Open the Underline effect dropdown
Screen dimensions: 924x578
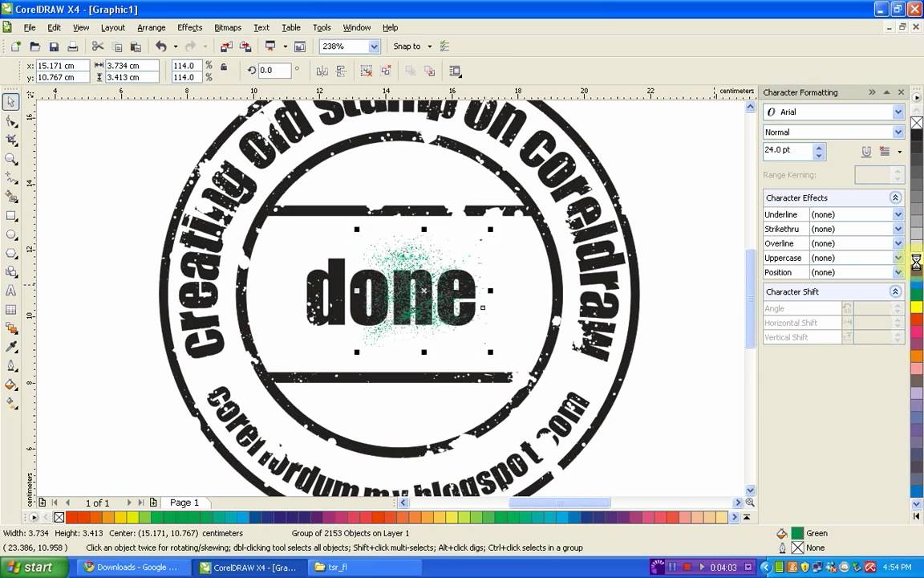[898, 214]
